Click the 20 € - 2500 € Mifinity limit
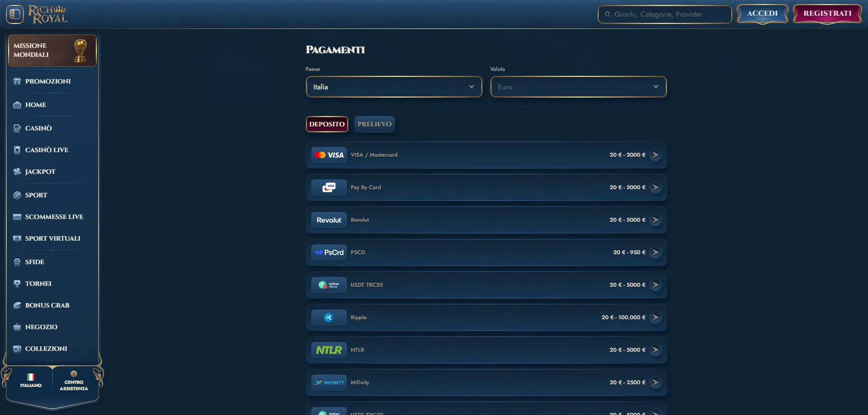The height and width of the screenshot is (415, 868). click(x=627, y=382)
